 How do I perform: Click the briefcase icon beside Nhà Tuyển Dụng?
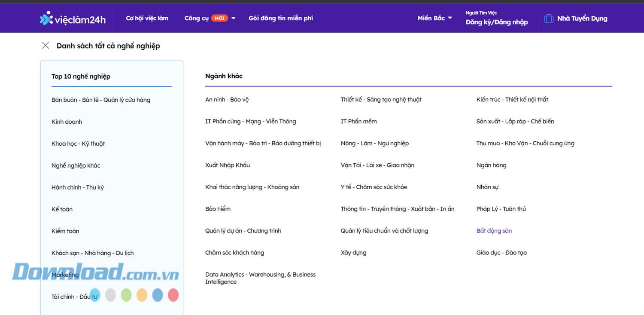coord(548,18)
